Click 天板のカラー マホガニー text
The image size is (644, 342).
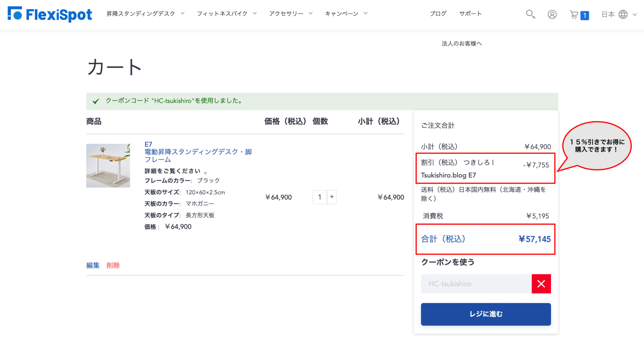pyautogui.click(x=179, y=204)
